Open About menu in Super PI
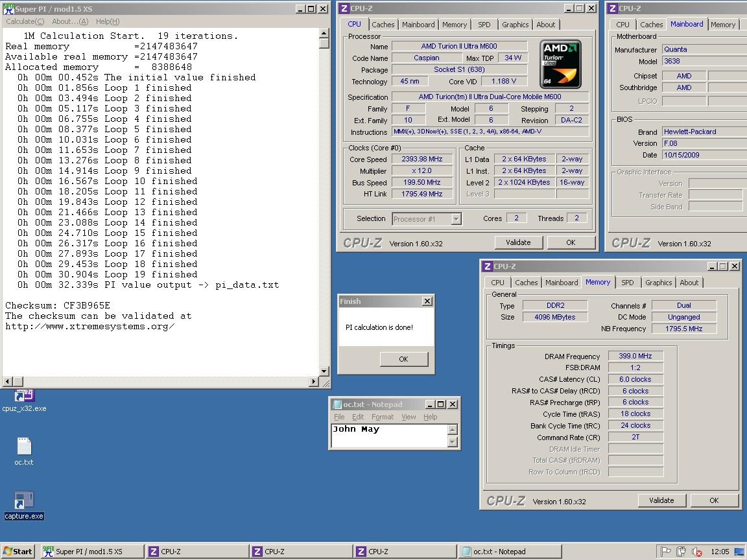The width and height of the screenshot is (747, 560). [70, 21]
